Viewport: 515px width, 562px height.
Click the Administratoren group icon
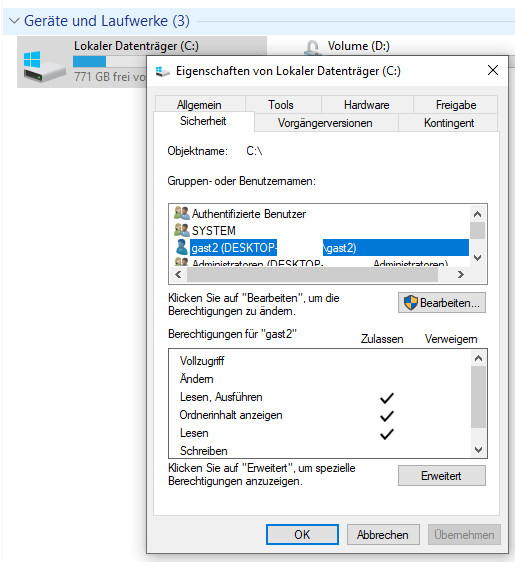click(181, 262)
